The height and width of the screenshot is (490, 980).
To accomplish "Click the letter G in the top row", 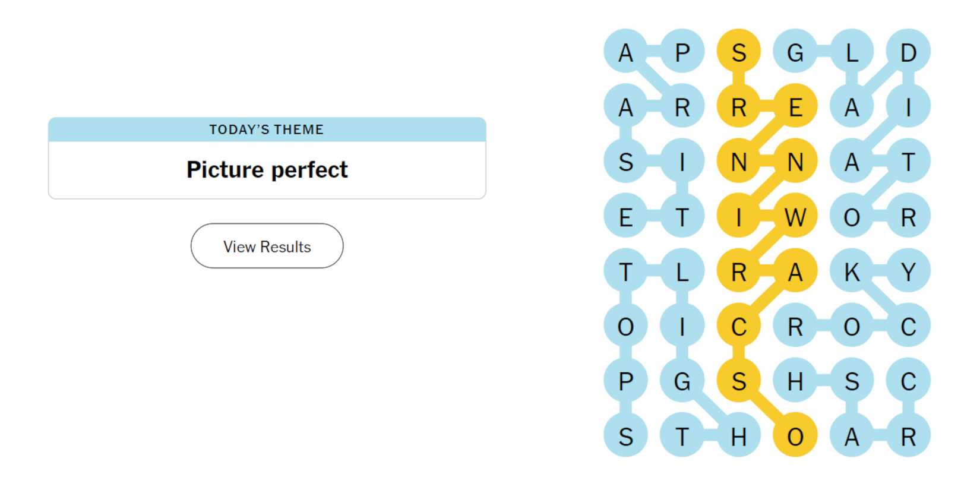I will click(x=795, y=53).
